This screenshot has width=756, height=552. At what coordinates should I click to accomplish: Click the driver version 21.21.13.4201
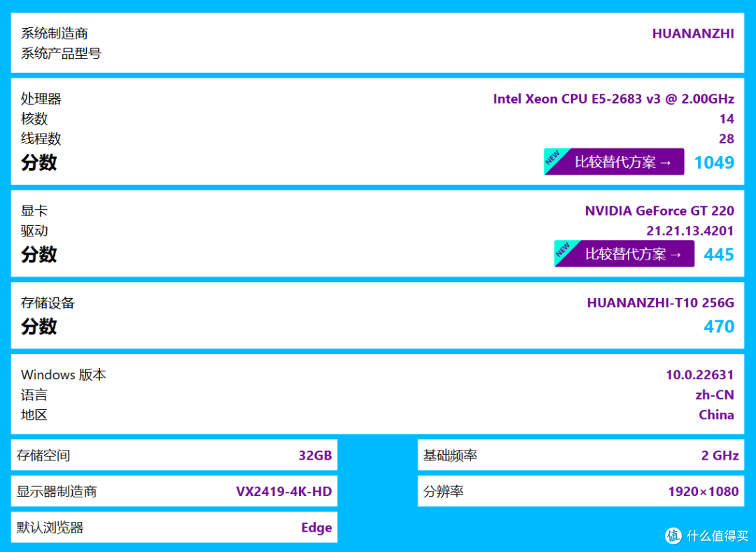pyautogui.click(x=690, y=231)
